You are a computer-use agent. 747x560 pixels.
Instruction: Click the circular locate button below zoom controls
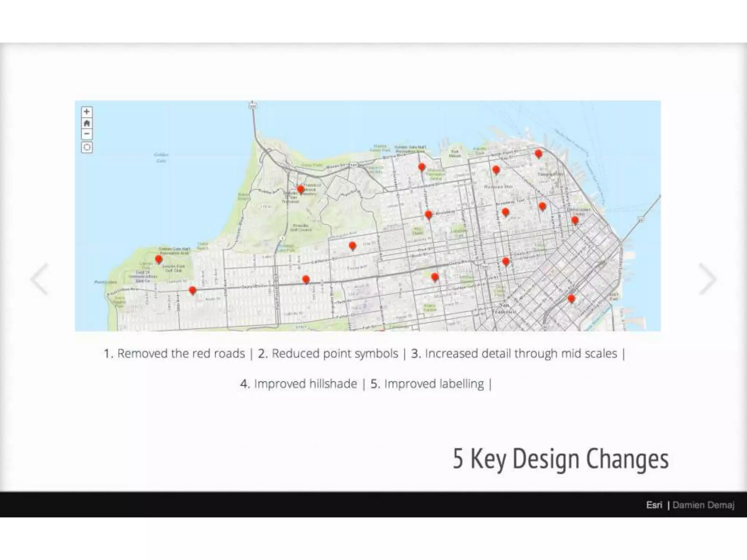tap(87, 147)
